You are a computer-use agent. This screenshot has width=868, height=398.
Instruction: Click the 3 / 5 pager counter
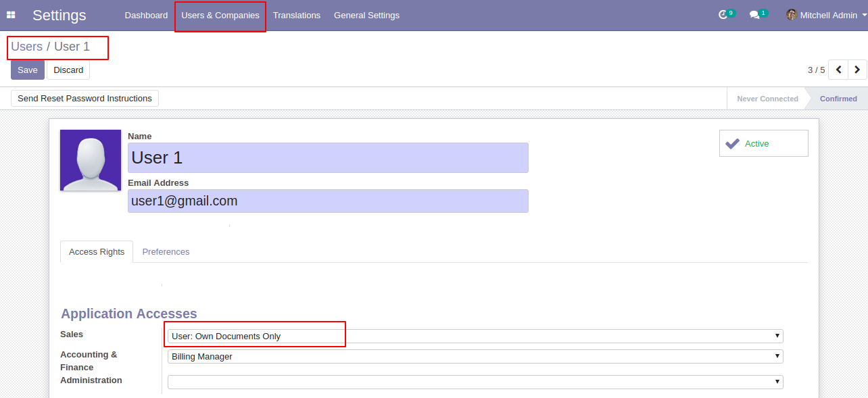816,70
